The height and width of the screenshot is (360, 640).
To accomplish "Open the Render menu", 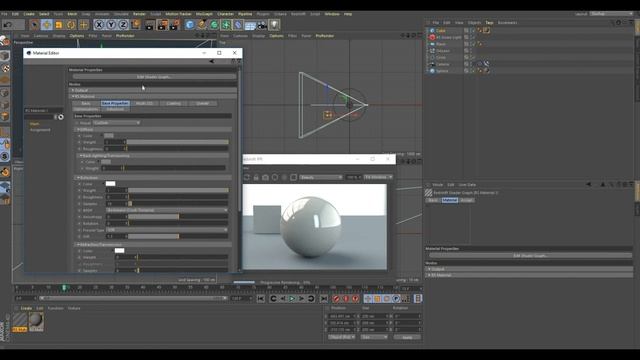I will [x=139, y=14].
